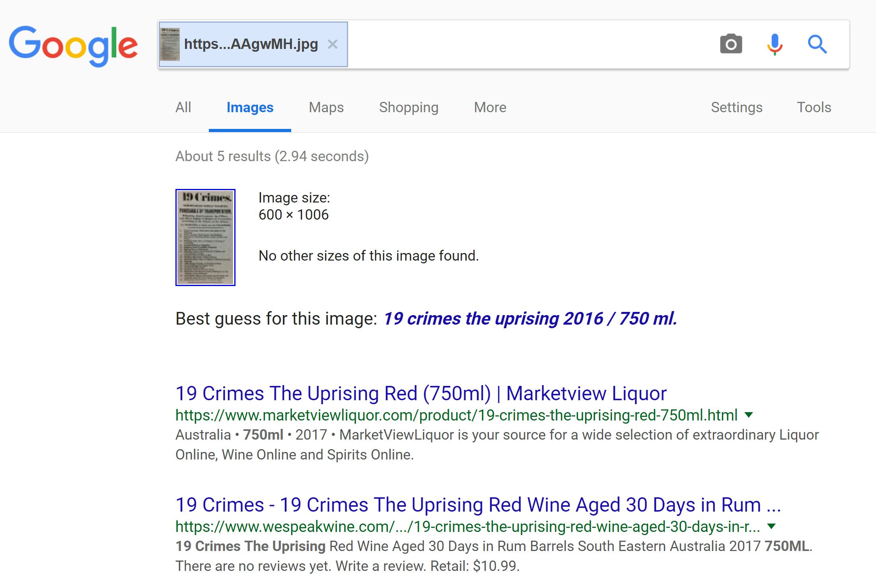Open the Settings menu
Viewport: 876px width, 588px height.
click(736, 107)
